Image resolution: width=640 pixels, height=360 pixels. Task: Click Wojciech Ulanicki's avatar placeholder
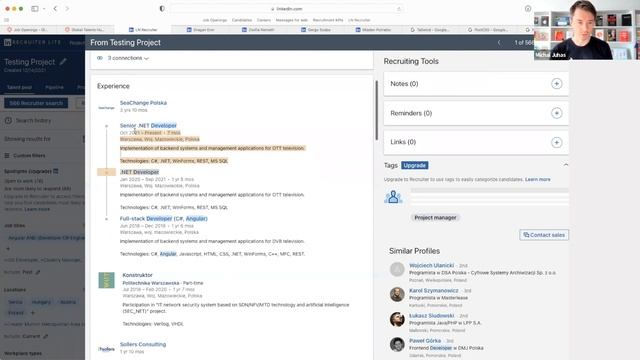coord(397,269)
